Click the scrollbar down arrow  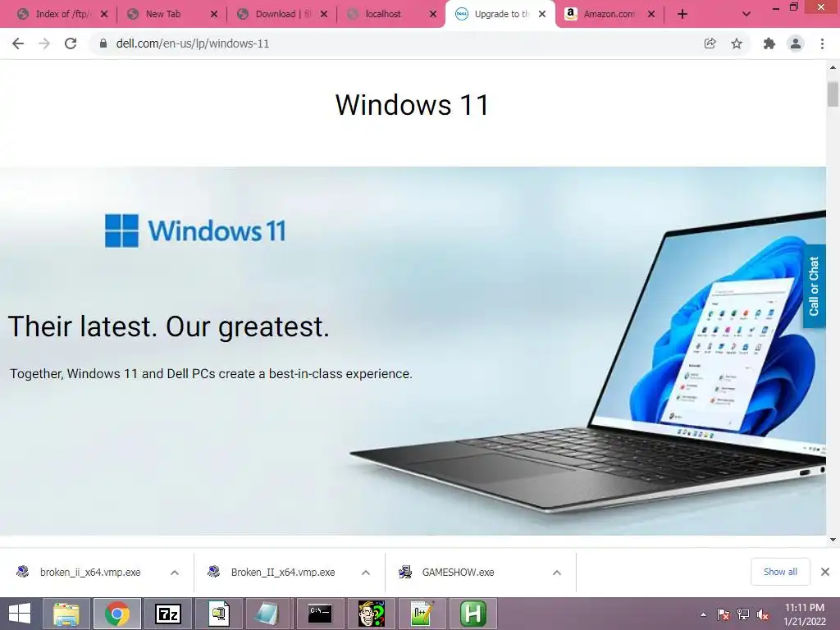(x=833, y=540)
